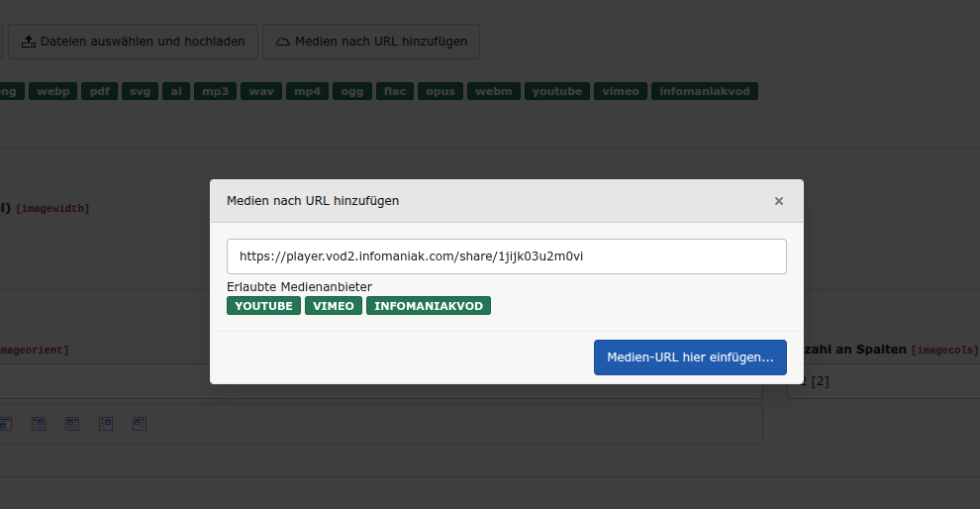Image resolution: width=980 pixels, height=509 pixels.
Task: Click the cloud icon on the toolbar's 'Medien nach URL hinzufügen'
Action: click(283, 42)
